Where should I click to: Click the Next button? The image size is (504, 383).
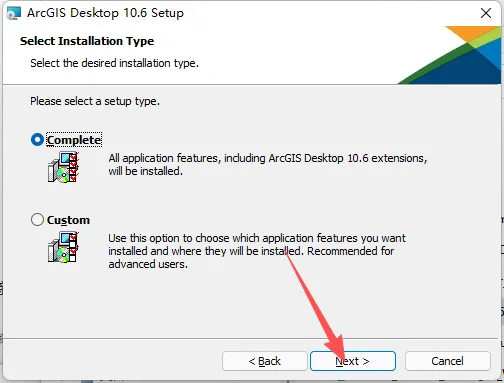353,361
